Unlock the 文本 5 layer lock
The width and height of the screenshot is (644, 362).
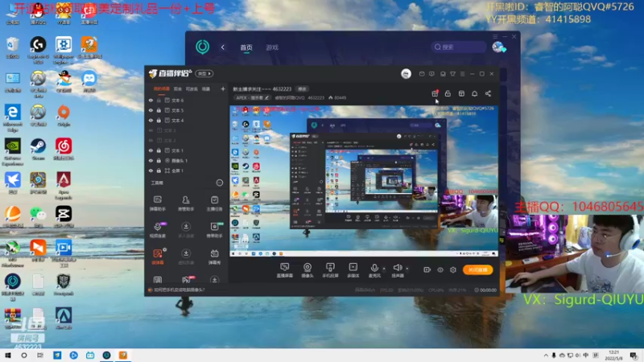[159, 110]
